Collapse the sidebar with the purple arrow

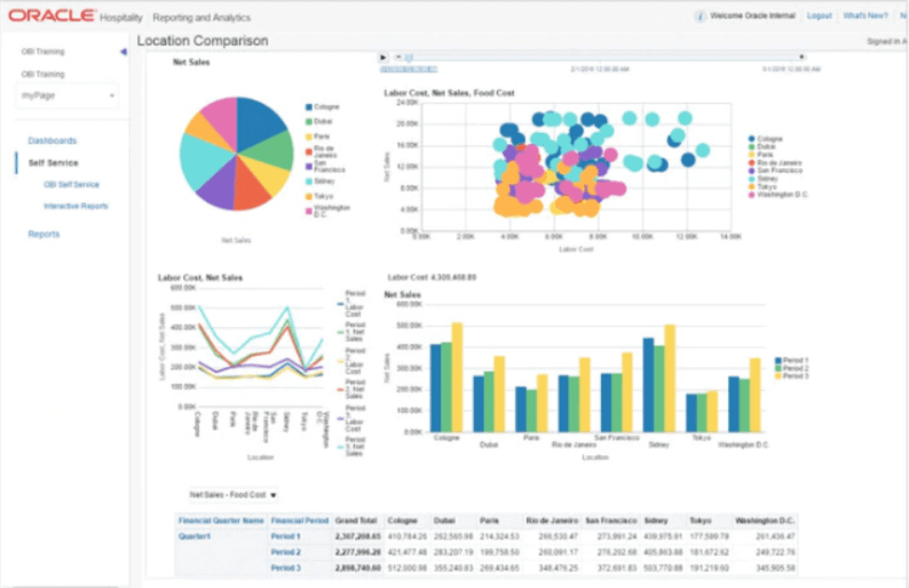coord(123,52)
